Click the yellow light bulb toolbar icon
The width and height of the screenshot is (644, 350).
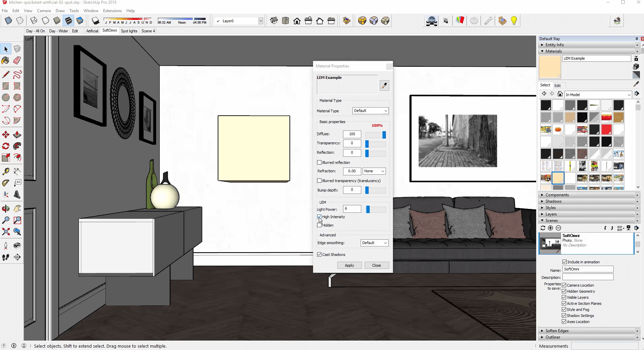click(514, 21)
